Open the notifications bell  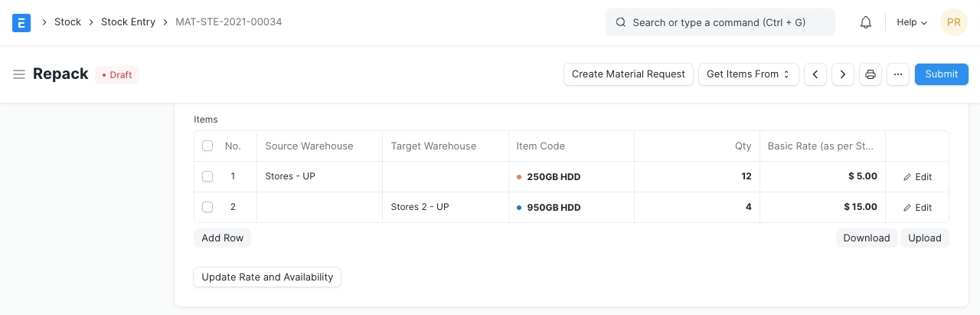[x=866, y=22]
